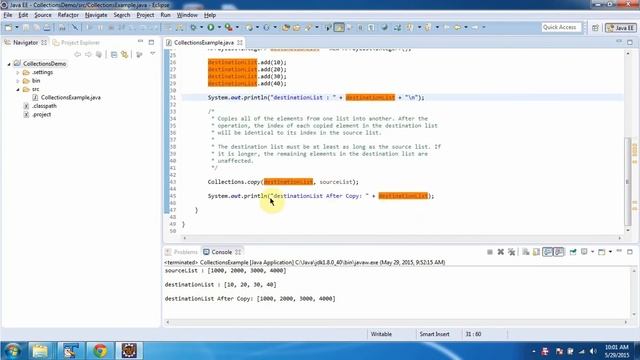
Task: Click Display Selected Console monitor icon
Action: (584, 252)
